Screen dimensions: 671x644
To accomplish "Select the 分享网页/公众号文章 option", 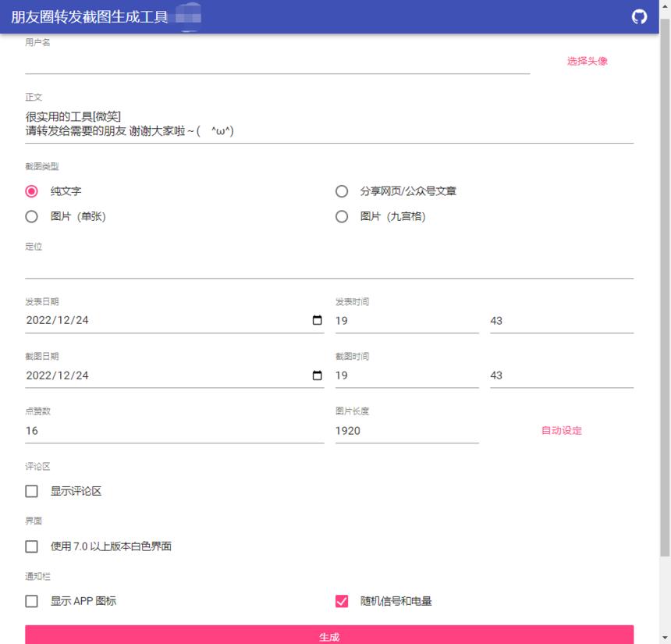I will pyautogui.click(x=341, y=190).
